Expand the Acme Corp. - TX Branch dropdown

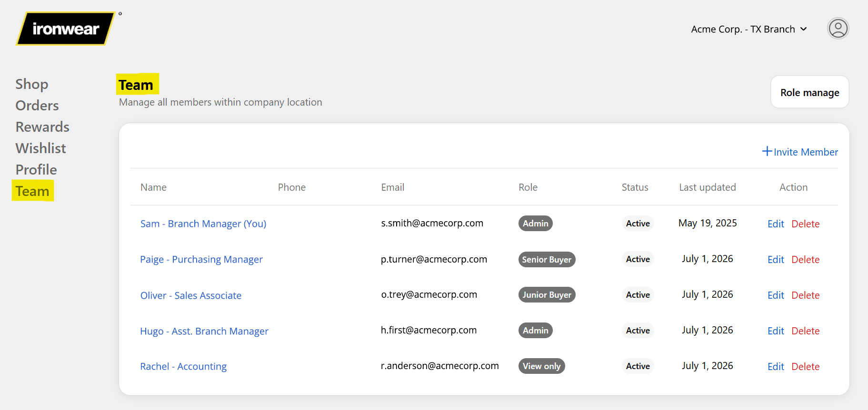click(749, 29)
